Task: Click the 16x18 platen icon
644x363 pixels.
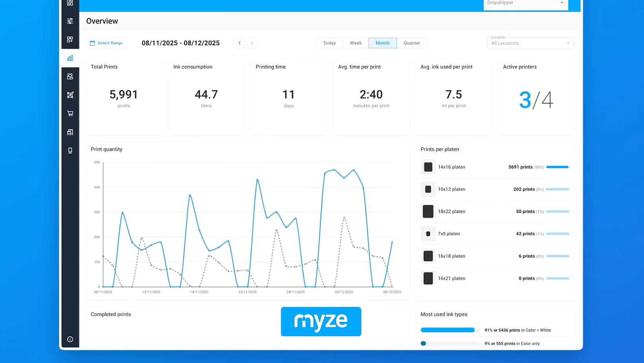Action: [x=428, y=256]
